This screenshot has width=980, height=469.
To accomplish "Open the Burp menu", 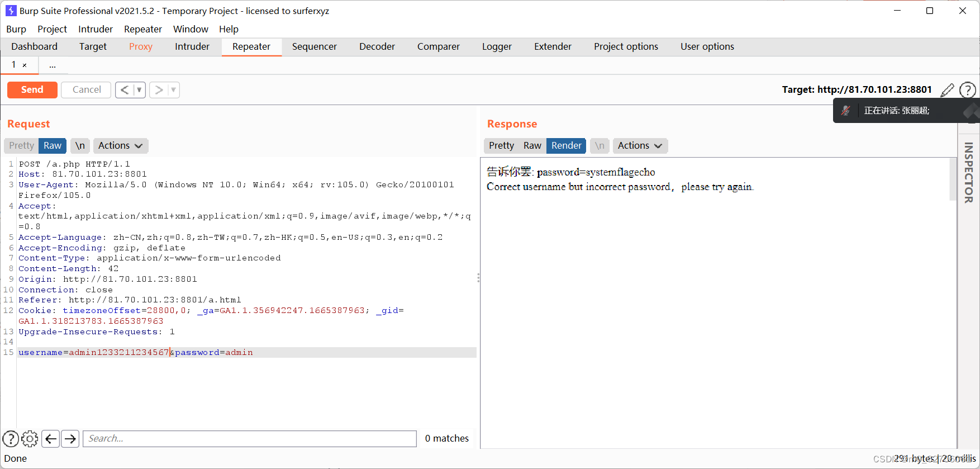I will pos(16,29).
